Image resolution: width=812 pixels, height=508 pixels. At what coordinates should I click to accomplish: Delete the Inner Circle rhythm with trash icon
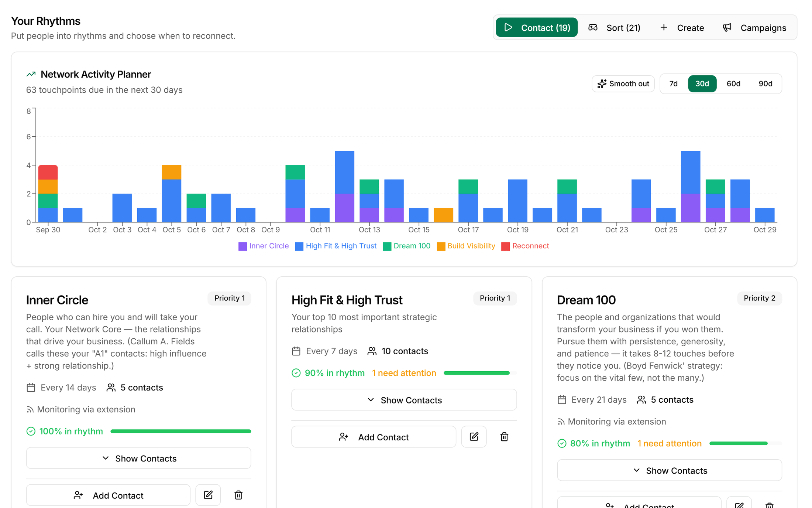tap(238, 495)
